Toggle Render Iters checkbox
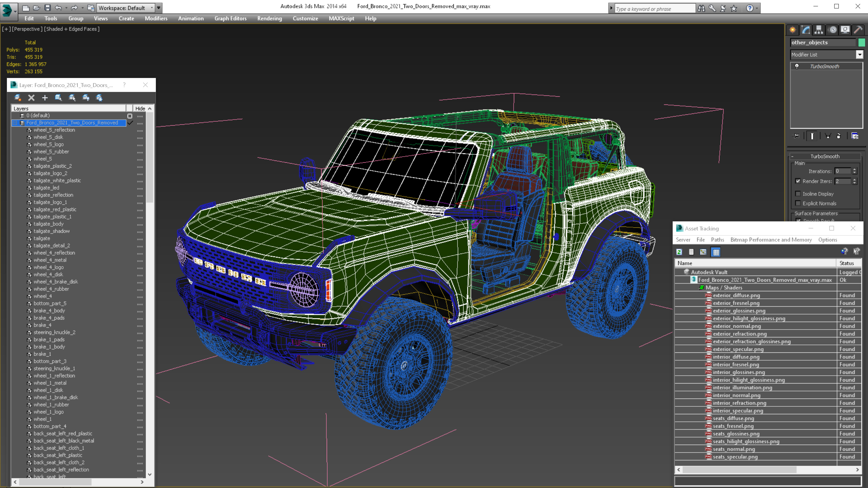Screen dimensions: 868x488 coord(798,181)
